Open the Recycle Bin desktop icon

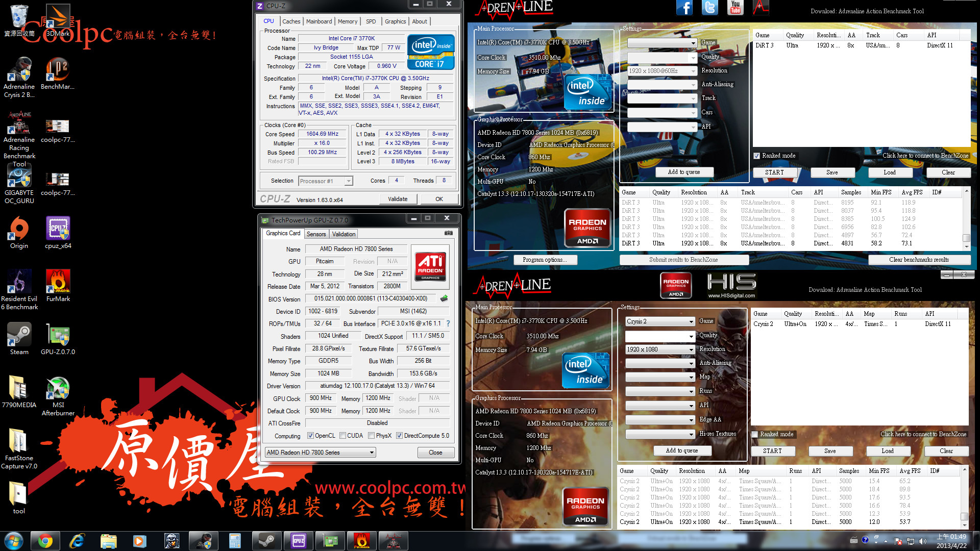click(19, 20)
